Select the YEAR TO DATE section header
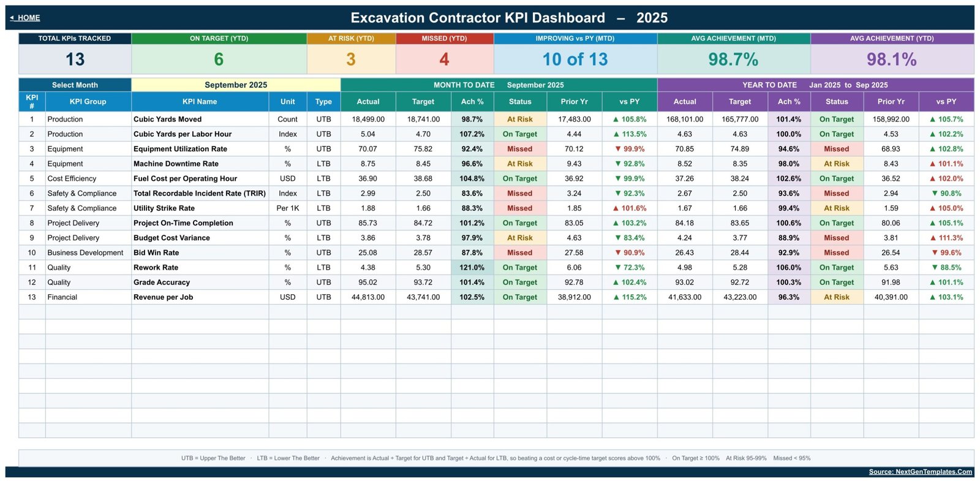980x483 pixels. (x=815, y=85)
